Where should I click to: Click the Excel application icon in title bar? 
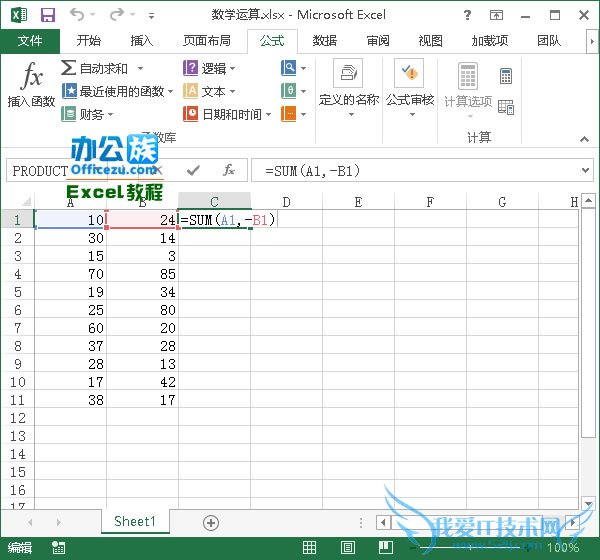coord(19,15)
